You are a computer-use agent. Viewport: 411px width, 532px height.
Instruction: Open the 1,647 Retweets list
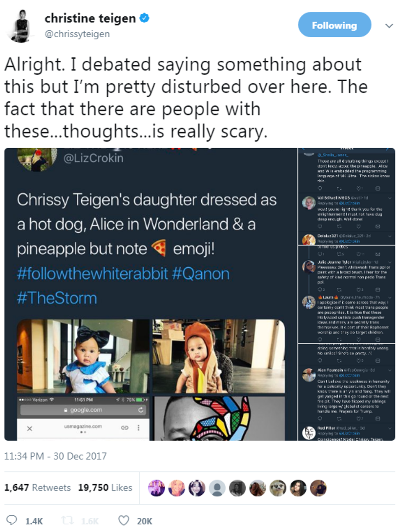point(37,488)
